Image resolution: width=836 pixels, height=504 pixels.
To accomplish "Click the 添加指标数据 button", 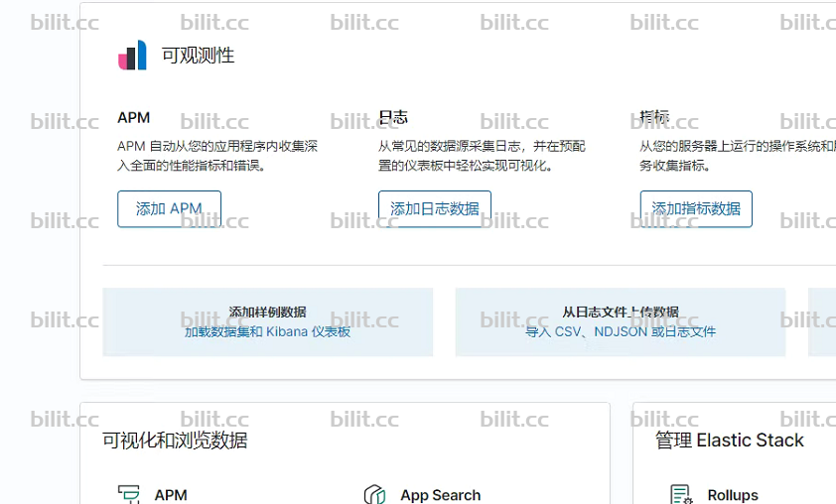I will [x=696, y=209].
